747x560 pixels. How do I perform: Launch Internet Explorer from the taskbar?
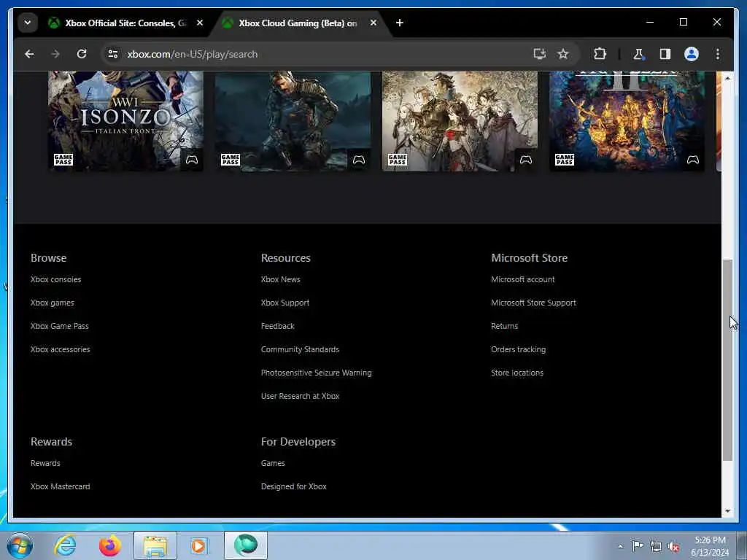pos(65,545)
